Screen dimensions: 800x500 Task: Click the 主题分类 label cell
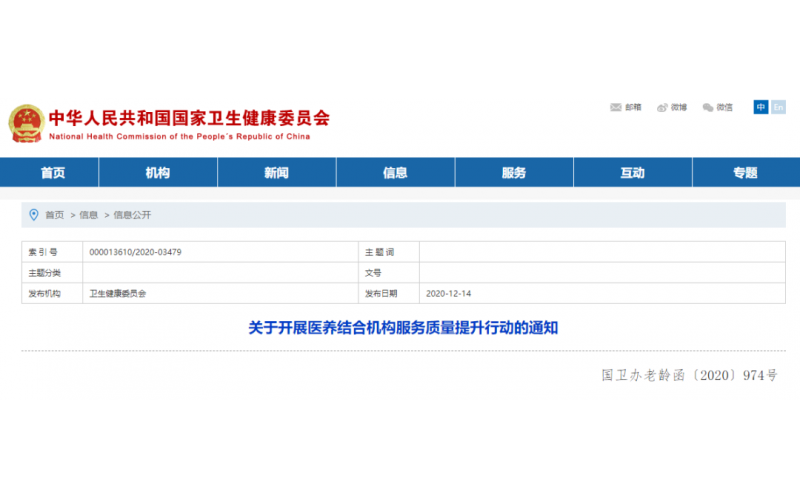coord(52,273)
